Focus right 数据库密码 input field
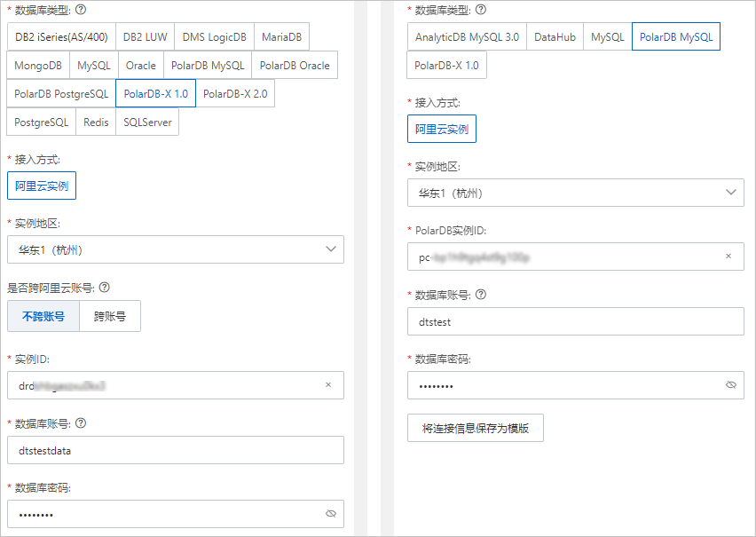This screenshot has width=756, height=537. pyautogui.click(x=576, y=385)
